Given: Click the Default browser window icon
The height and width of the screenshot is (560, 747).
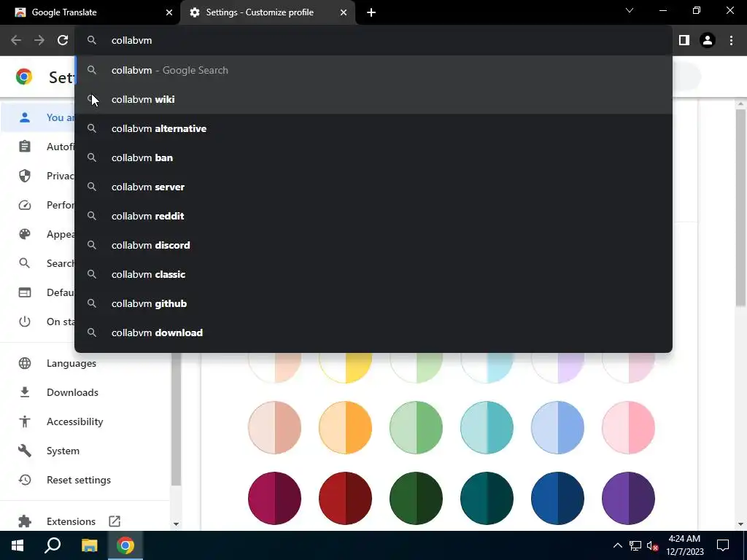Looking at the screenshot, I should tap(25, 292).
